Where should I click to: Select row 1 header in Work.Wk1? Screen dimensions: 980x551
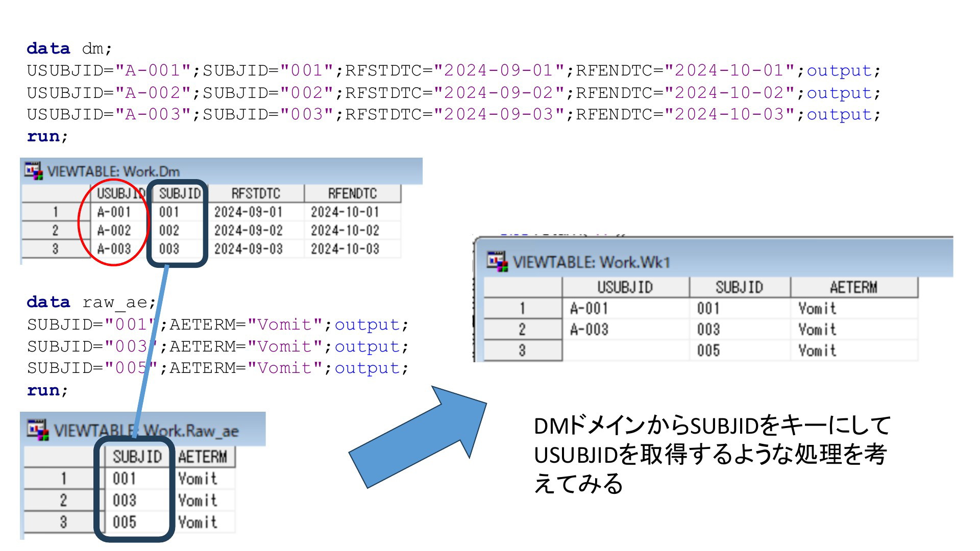pos(523,308)
